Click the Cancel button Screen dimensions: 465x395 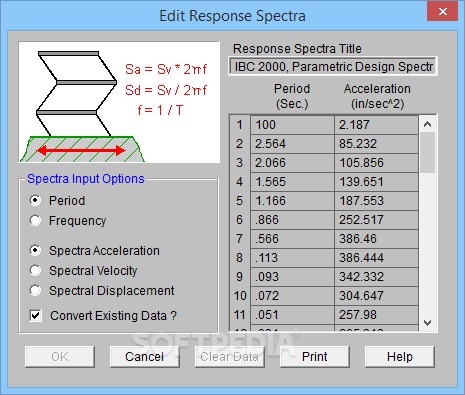pos(145,357)
